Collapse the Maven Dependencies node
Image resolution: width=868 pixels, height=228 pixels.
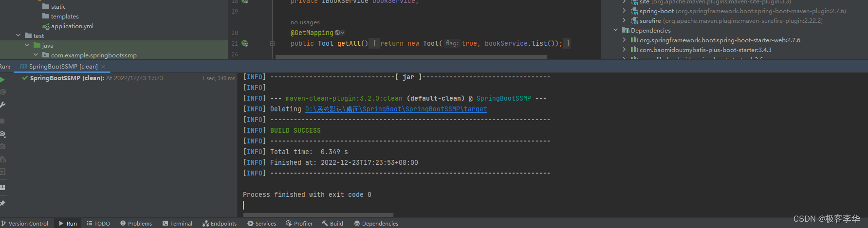(x=615, y=30)
